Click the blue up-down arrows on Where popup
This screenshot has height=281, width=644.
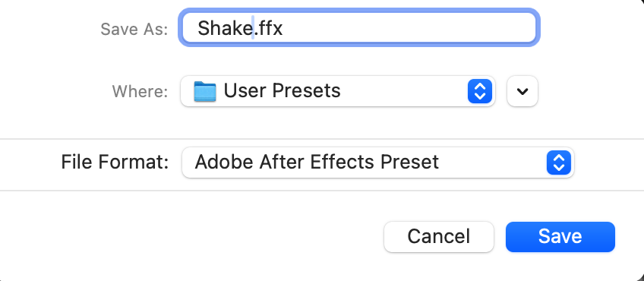[x=480, y=91]
